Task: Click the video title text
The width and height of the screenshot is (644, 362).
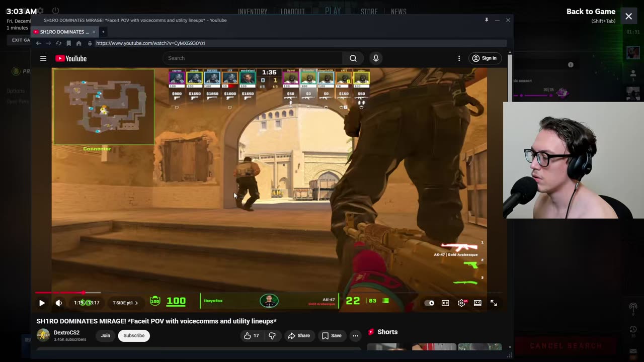Action: click(x=156, y=321)
